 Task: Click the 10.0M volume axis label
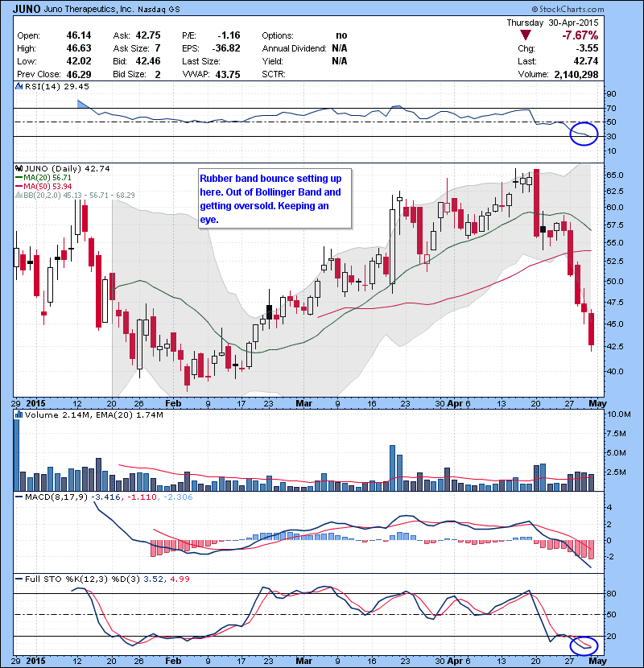click(619, 414)
